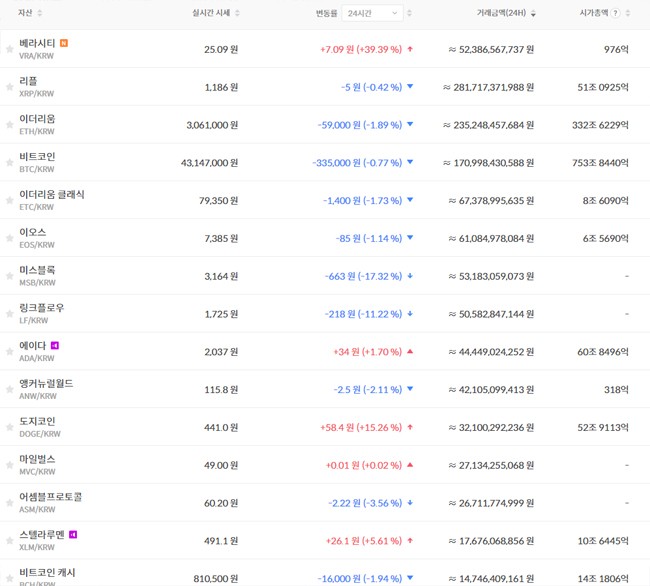Open the 에이다 asset name

[32, 346]
